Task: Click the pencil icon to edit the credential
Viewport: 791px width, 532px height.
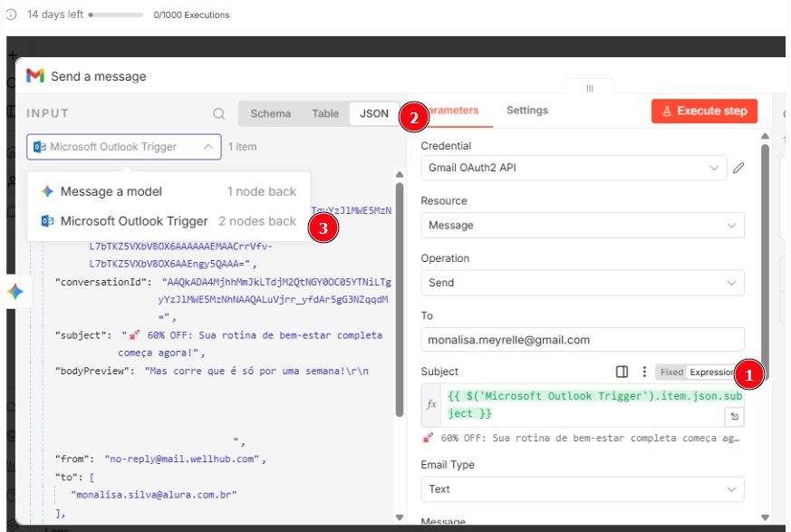Action: coord(740,168)
